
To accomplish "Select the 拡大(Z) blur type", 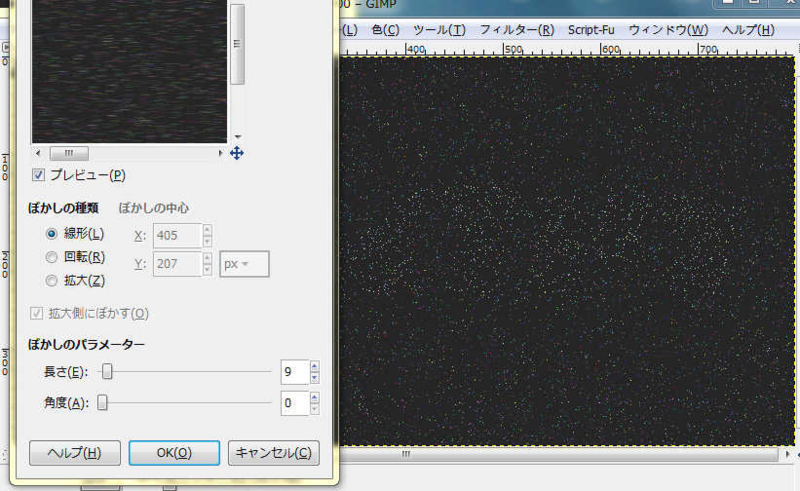I will pyautogui.click(x=52, y=281).
